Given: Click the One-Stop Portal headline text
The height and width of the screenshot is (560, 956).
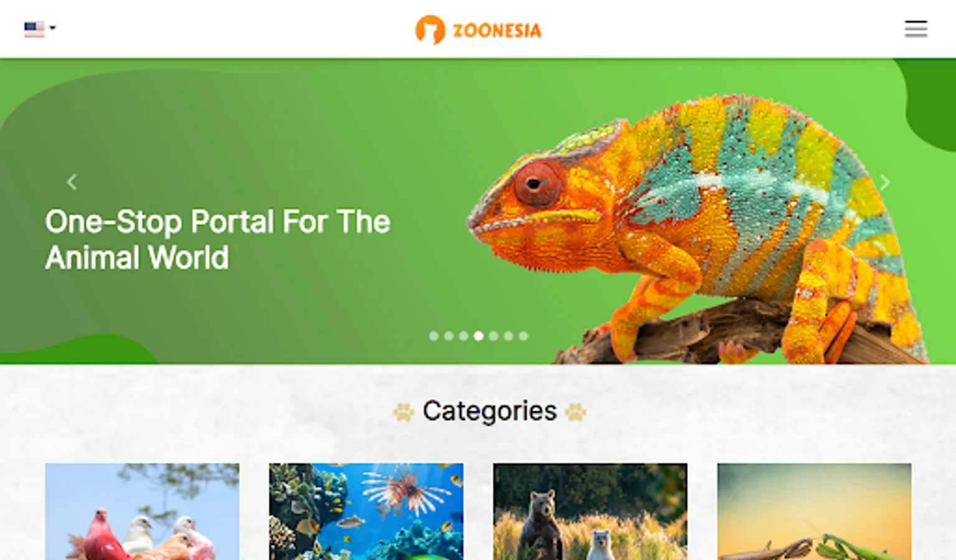Looking at the screenshot, I should (218, 240).
